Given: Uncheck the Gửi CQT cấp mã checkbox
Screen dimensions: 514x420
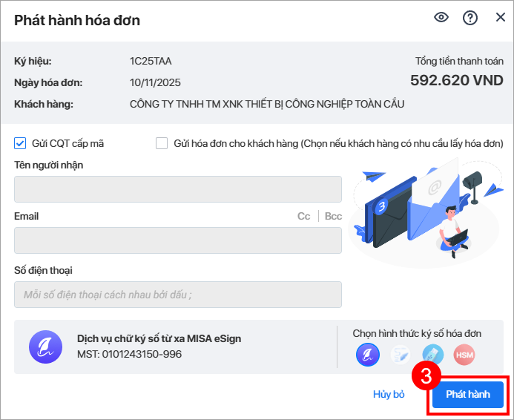Looking at the screenshot, I should 20,143.
